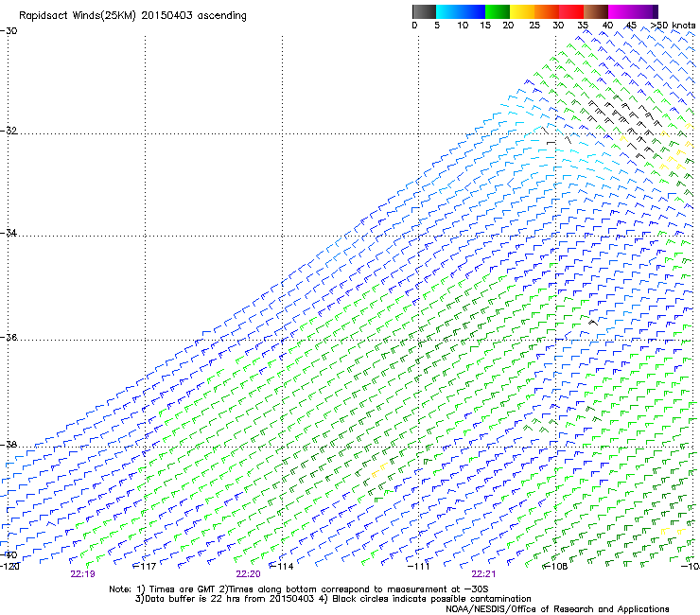Viewport: 700px width, 615px height.
Task: Click the -108 longitude label
Action: click(556, 567)
